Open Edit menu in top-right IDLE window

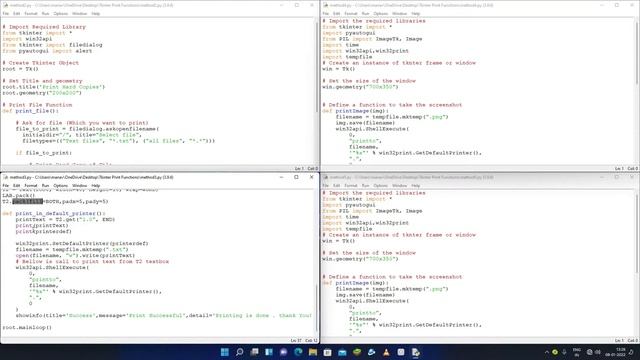(336, 13)
